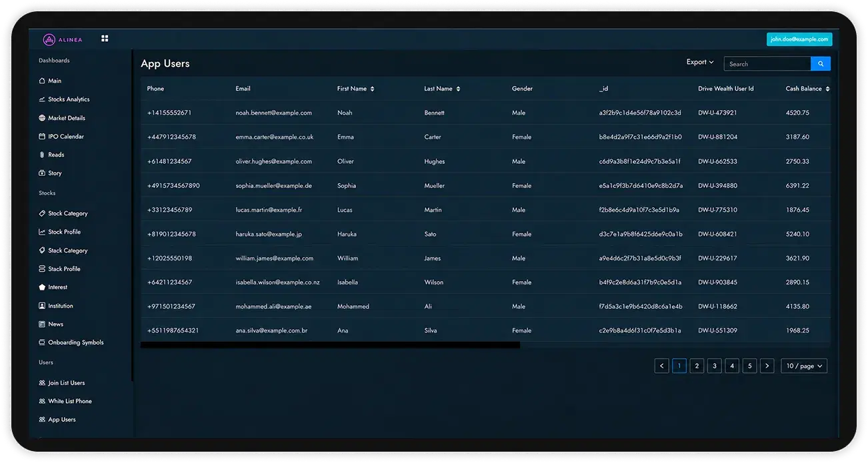Image resolution: width=868 pixels, height=463 pixels.
Task: Sort by First Name column arrows
Action: [373, 89]
